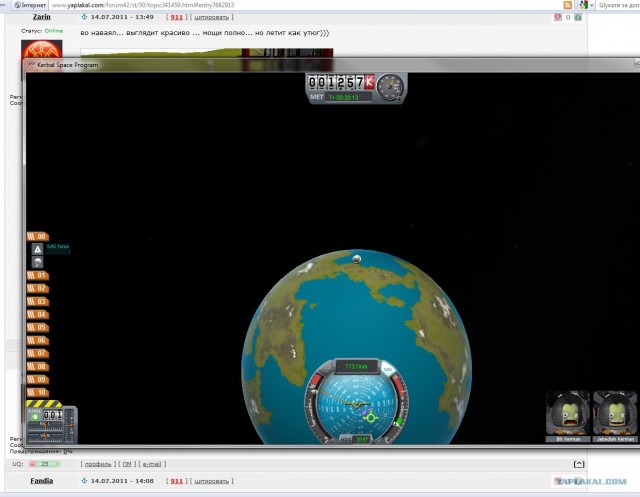Click the red K altimeter button
Screen dimensions: 640x497
click(369, 82)
